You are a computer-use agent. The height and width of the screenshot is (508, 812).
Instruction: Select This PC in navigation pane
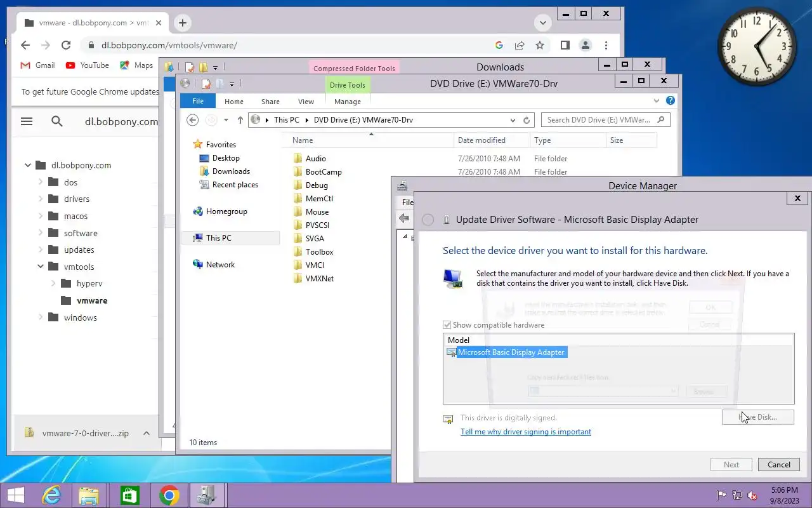point(218,238)
